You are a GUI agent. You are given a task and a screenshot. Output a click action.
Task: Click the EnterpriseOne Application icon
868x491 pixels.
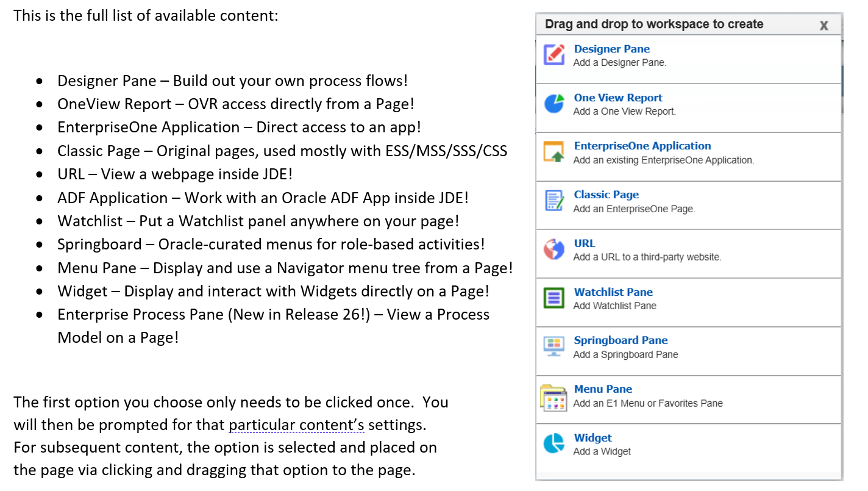(x=554, y=152)
